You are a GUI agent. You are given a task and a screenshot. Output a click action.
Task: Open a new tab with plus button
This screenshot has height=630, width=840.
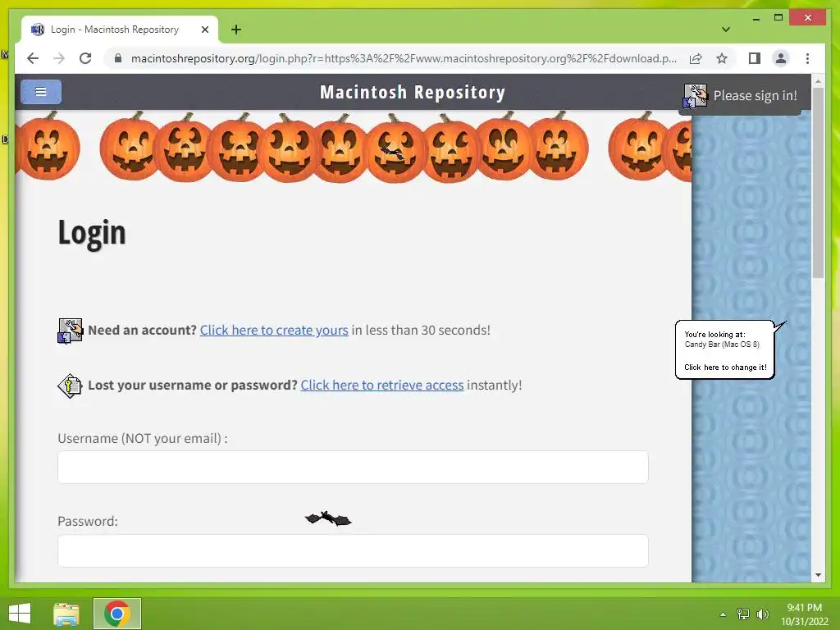coord(235,30)
